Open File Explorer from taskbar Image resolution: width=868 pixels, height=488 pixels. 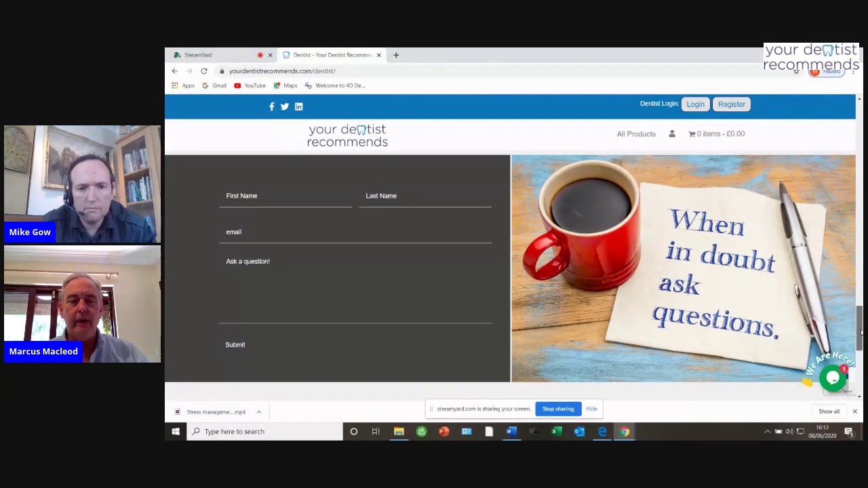[x=399, y=431]
